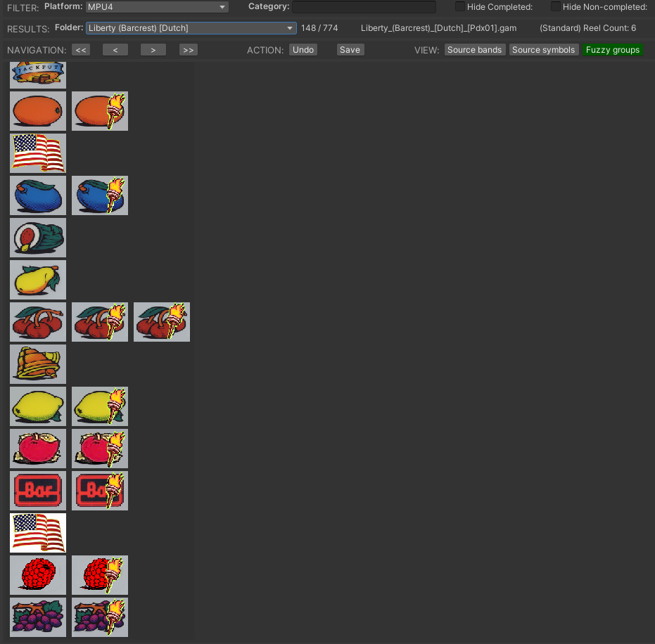Viewport: 655px width, 644px height.
Task: Click the plain orange fruit symbol
Action: [x=38, y=111]
